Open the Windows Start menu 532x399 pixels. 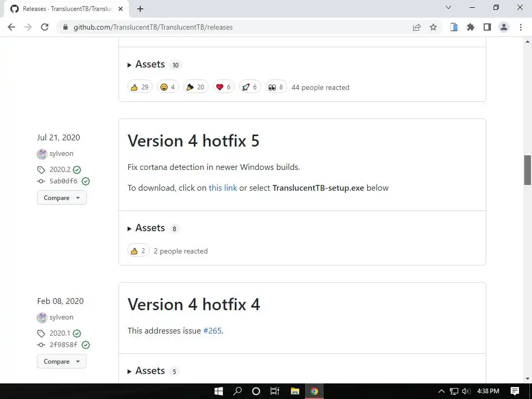point(219,391)
